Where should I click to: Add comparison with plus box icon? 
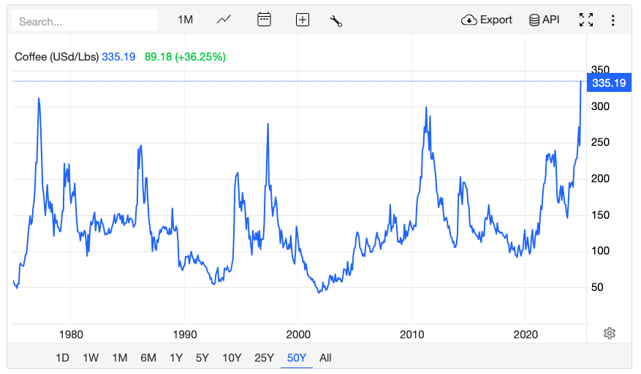pyautogui.click(x=303, y=20)
